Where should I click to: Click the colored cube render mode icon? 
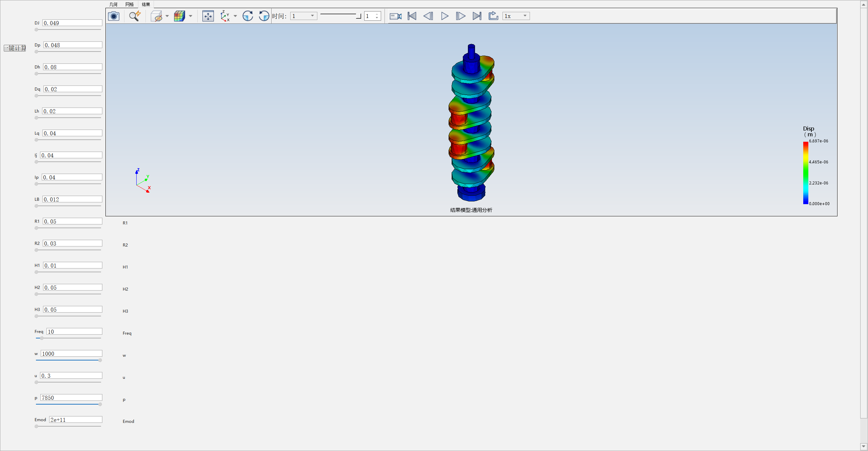pos(179,16)
